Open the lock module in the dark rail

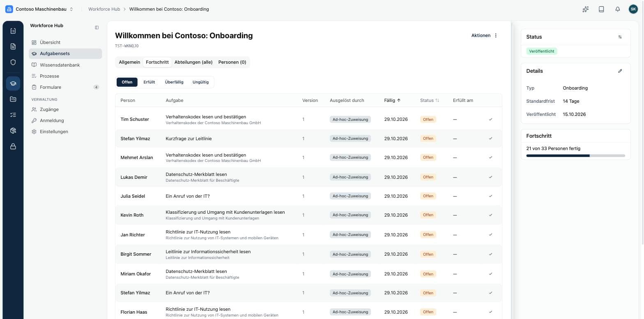pos(13,146)
